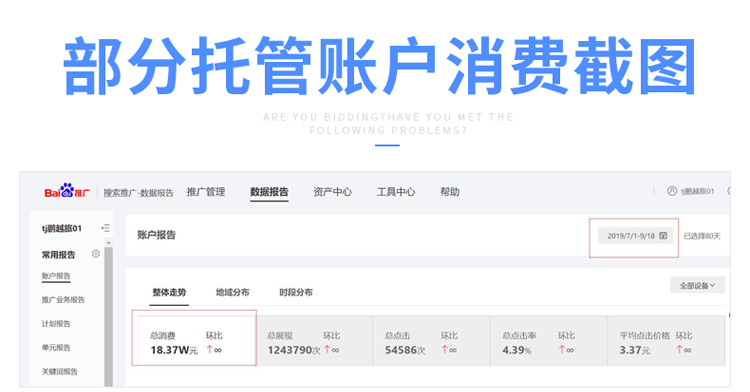Viewport: 750px width, 392px height.
Task: Select the 总消费 18.37W元 metric card
Action: point(196,341)
